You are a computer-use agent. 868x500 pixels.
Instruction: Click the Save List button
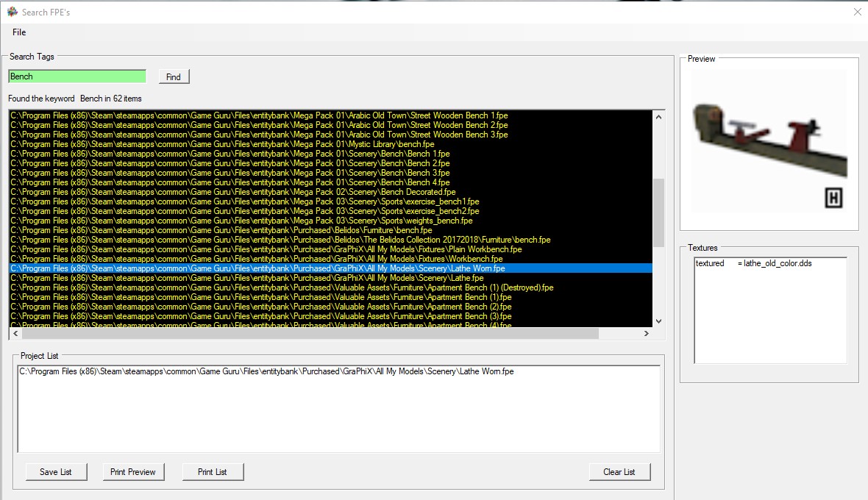tap(56, 472)
